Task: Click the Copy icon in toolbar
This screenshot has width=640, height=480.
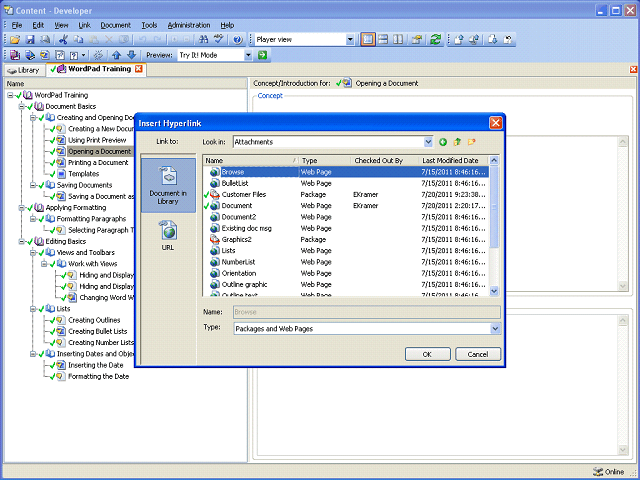Action: click(x=78, y=40)
